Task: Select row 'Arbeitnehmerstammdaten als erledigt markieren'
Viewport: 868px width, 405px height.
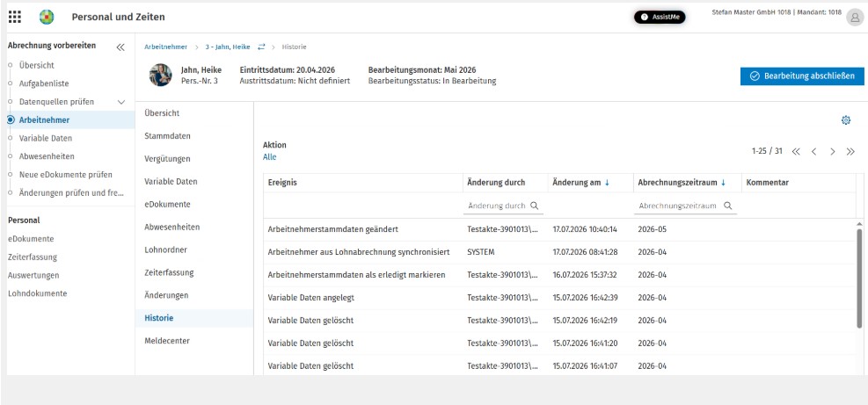Action: [559, 274]
